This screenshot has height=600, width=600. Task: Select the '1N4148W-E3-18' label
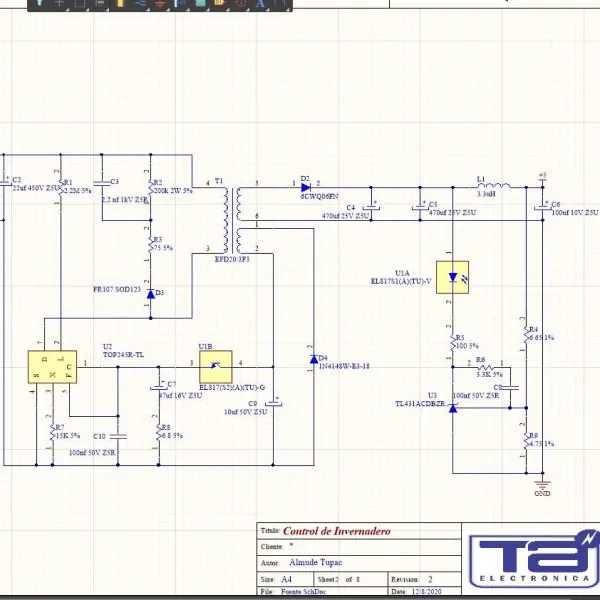(344, 366)
